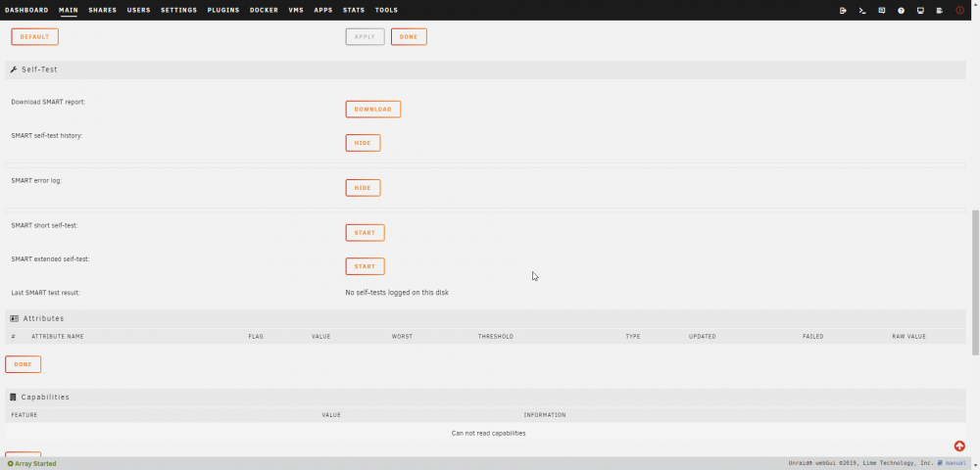Click the 'Array Started' status text

[35, 464]
